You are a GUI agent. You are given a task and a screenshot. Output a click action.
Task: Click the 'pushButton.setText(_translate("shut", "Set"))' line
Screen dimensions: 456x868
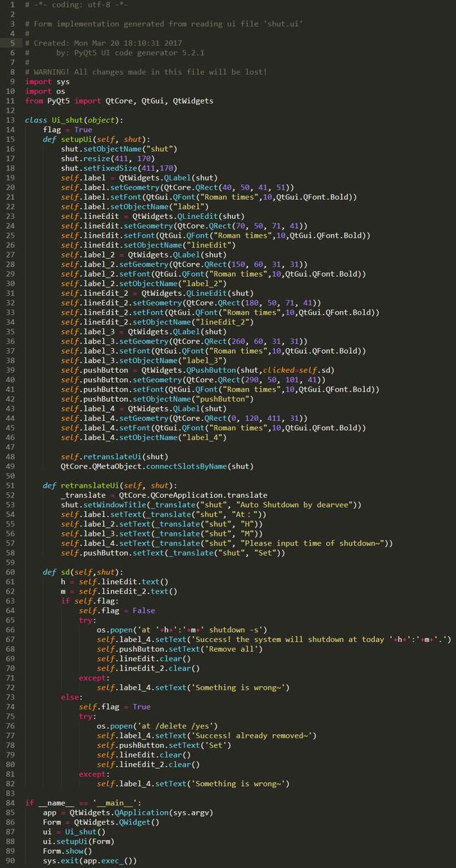tap(172, 553)
